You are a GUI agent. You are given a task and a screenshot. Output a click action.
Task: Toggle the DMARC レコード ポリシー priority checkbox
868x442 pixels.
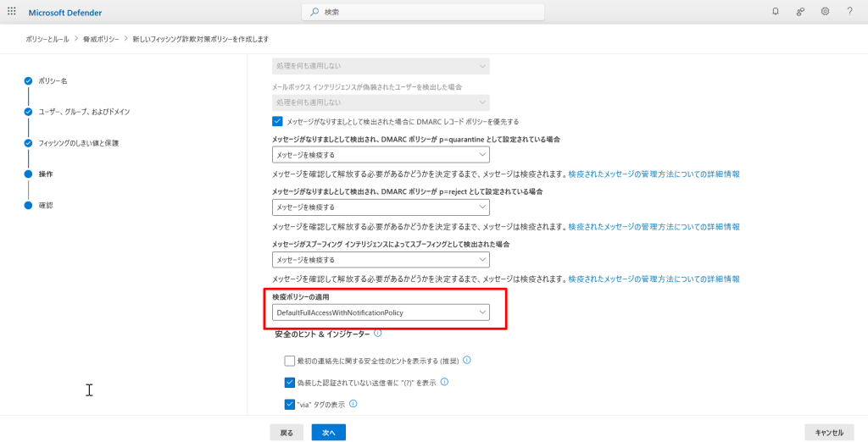(x=277, y=121)
